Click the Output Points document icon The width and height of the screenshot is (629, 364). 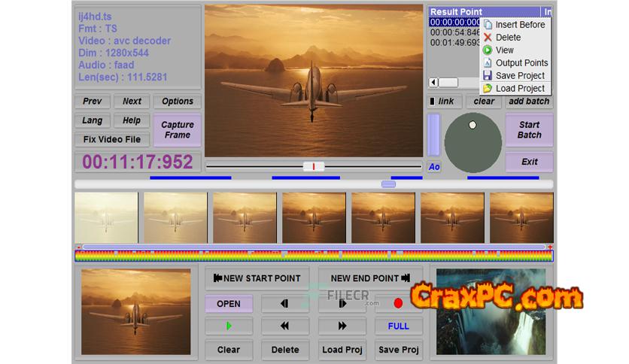coord(488,63)
